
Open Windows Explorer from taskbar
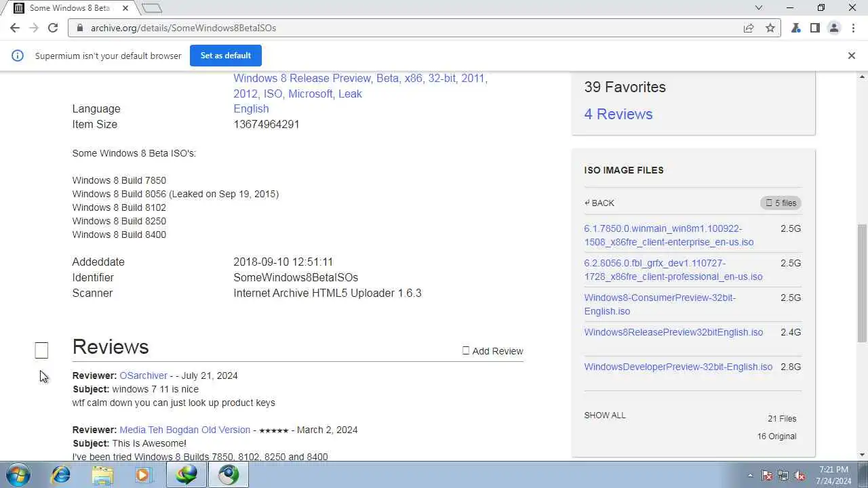[102, 474]
